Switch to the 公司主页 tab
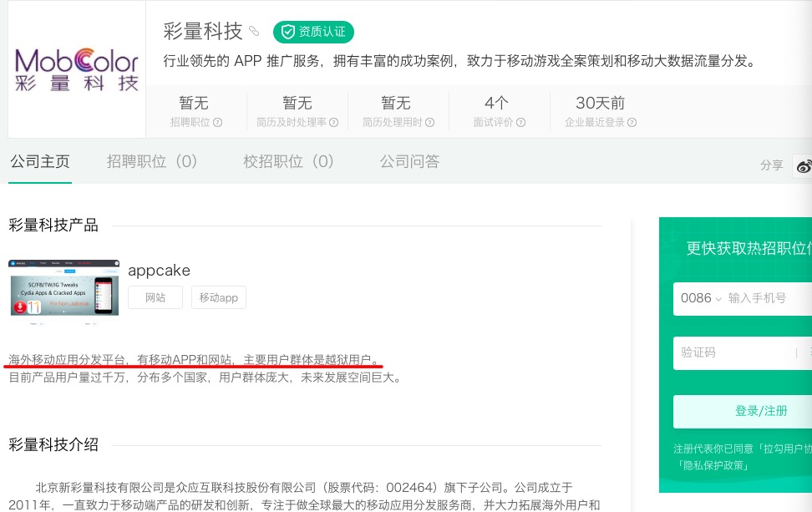The image size is (812, 512). [39, 162]
